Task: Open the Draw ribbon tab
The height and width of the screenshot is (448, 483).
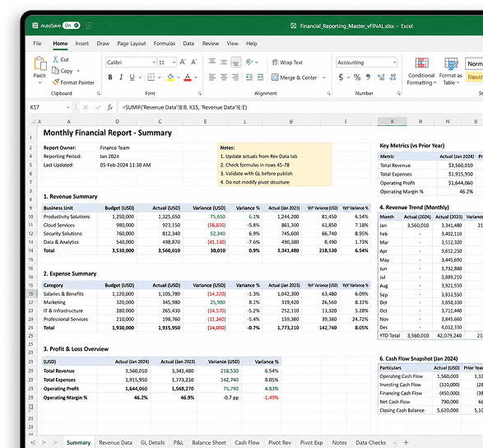Action: (103, 44)
